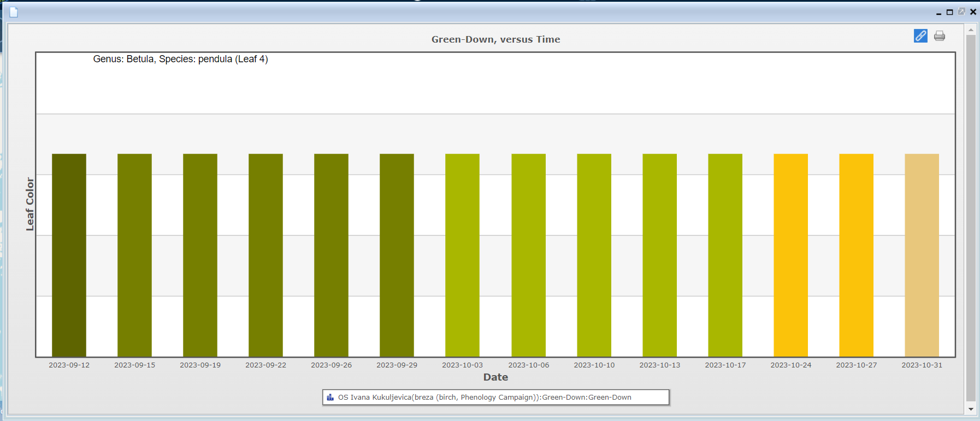Image resolution: width=980 pixels, height=421 pixels.
Task: Print the chart using the printer icon
Action: [940, 36]
